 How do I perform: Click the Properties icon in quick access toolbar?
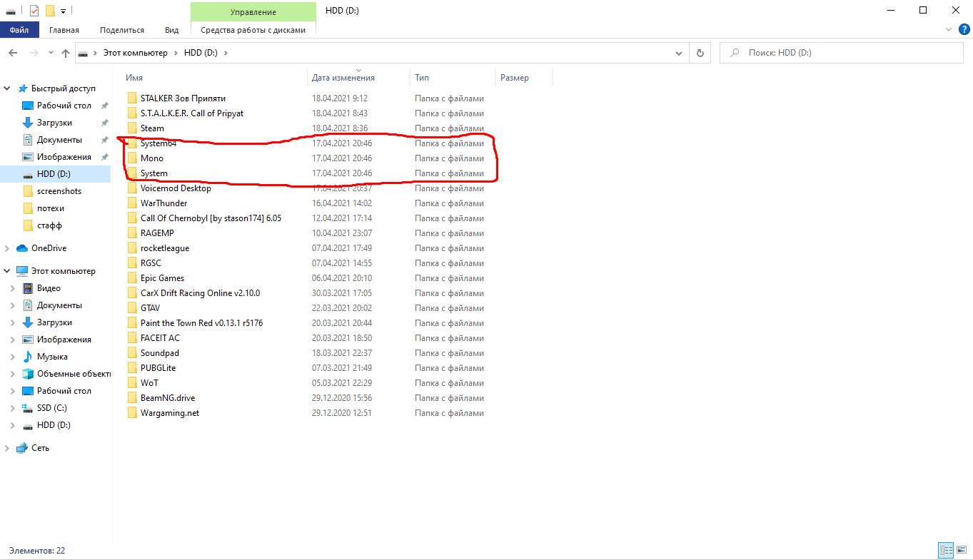click(x=34, y=11)
